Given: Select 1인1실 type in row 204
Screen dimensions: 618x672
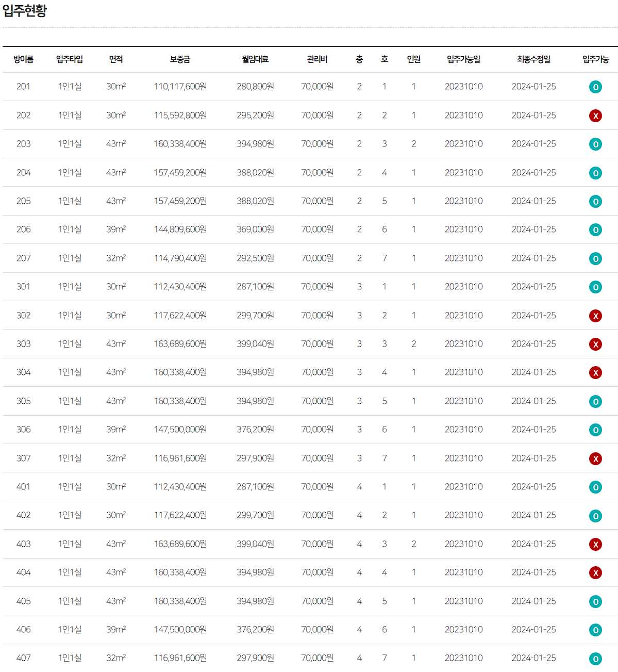Looking at the screenshot, I should [x=70, y=173].
